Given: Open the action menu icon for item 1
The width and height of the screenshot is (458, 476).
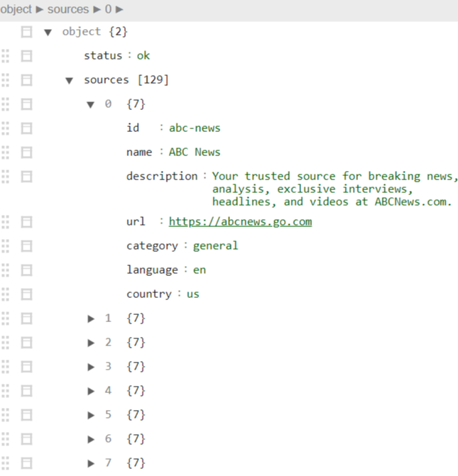Looking at the screenshot, I should click(x=26, y=319).
